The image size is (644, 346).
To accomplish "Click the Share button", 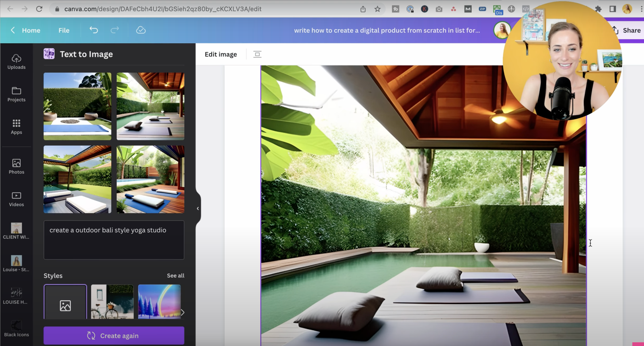I will click(x=628, y=30).
